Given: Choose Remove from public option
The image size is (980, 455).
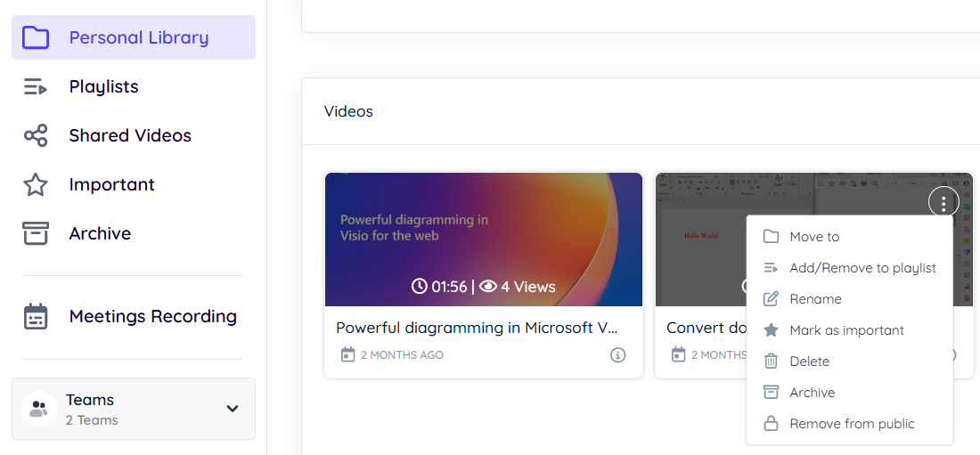Looking at the screenshot, I should (850, 425).
